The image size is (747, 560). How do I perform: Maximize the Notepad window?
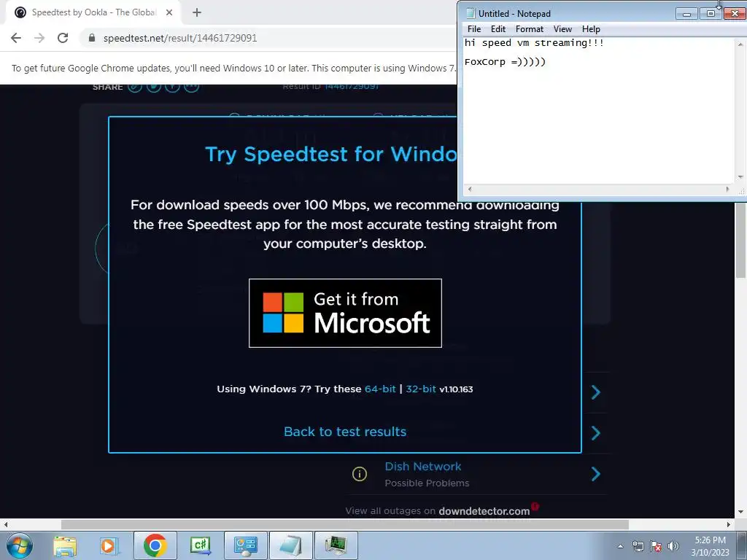click(711, 14)
